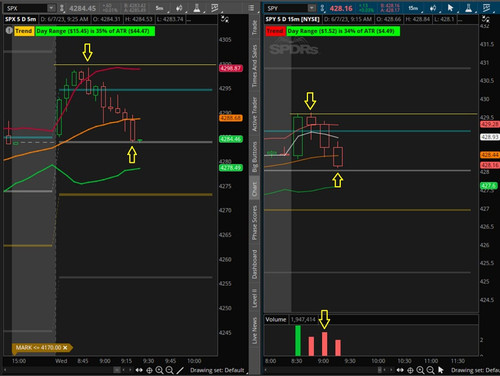The height and width of the screenshot is (376, 500).
Task: Open Studies flask icon on SPX chart
Action: point(197,8)
